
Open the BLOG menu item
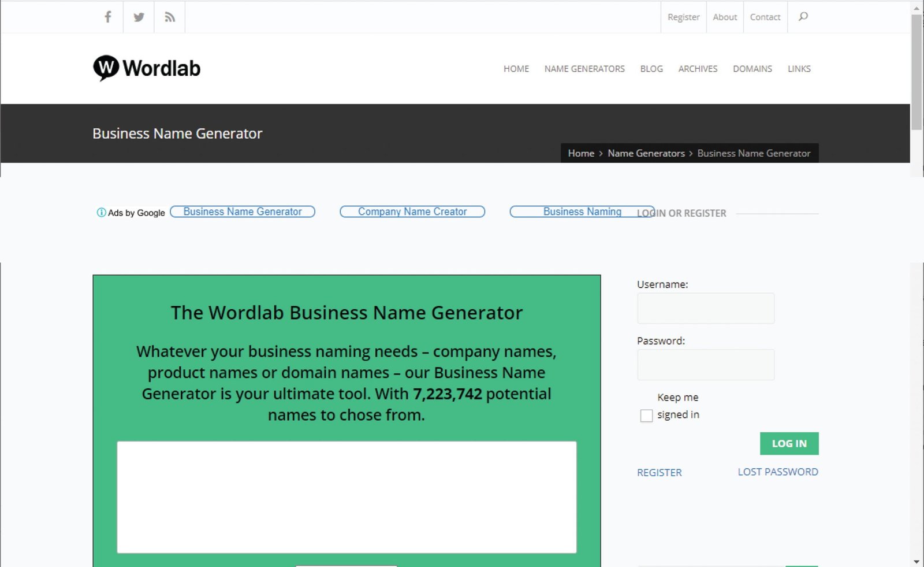[x=651, y=69]
